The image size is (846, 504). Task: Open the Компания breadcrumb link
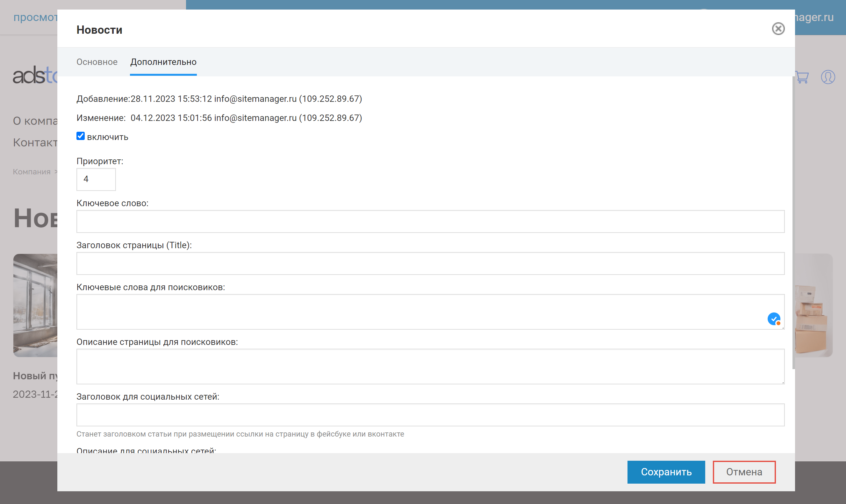[32, 172]
